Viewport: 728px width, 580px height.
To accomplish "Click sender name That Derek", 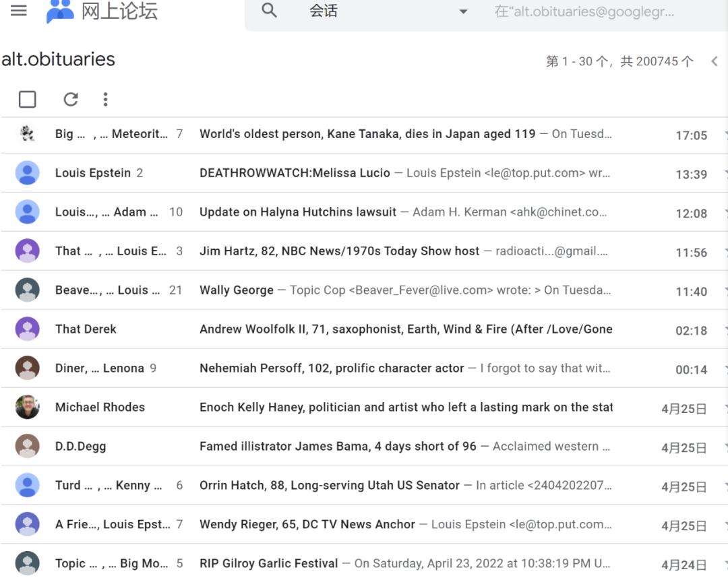I will point(86,329).
